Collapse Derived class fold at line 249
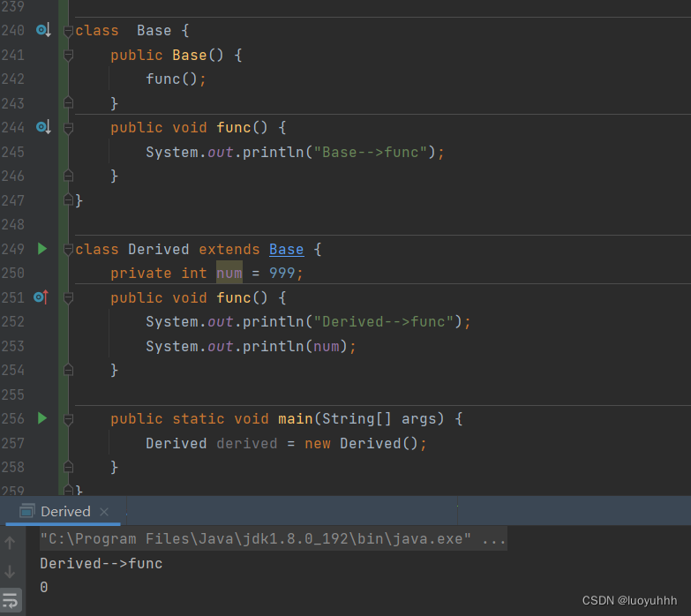The image size is (691, 616). tap(68, 250)
